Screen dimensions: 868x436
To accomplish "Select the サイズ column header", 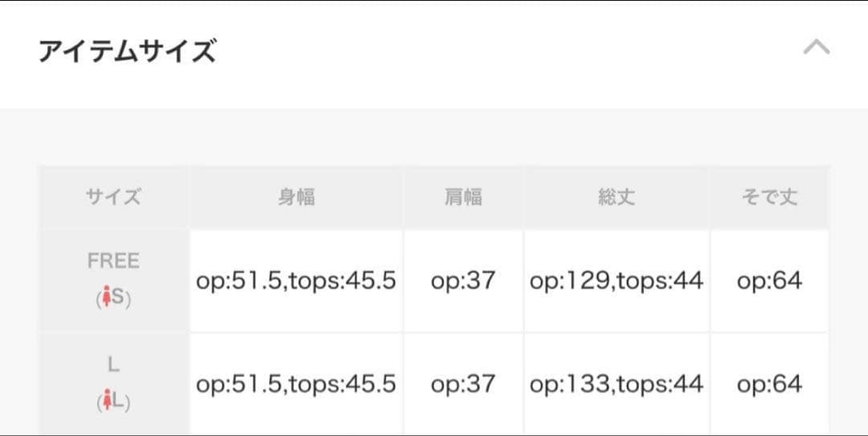I will (x=113, y=197).
